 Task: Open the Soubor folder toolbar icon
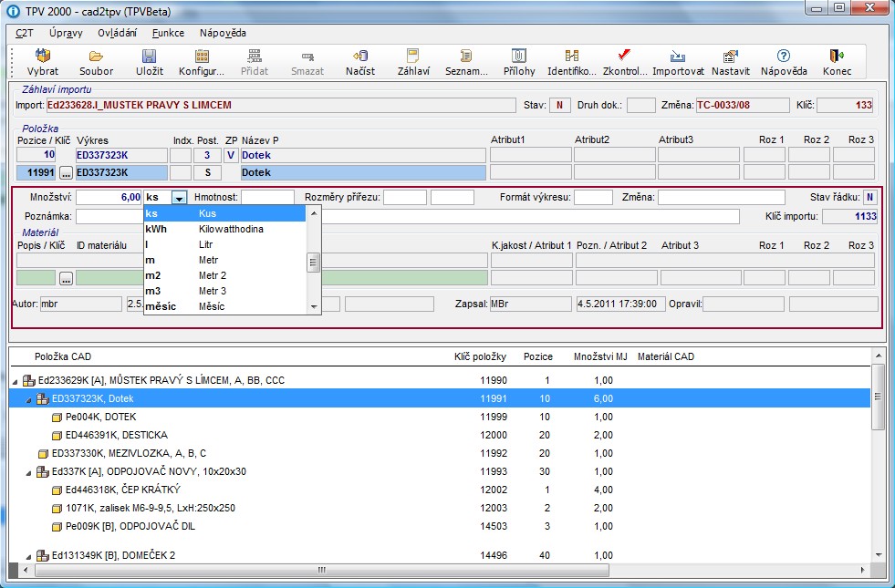[x=96, y=56]
